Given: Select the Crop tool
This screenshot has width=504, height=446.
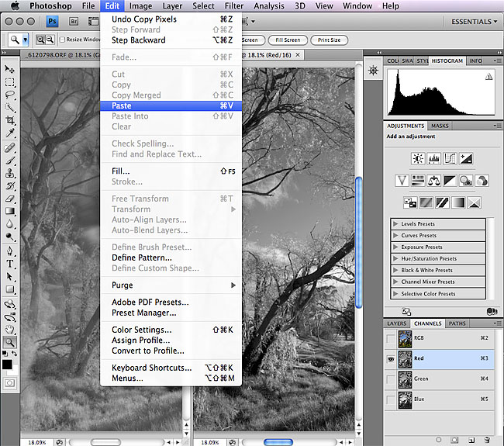Looking at the screenshot, I should click(x=10, y=120).
